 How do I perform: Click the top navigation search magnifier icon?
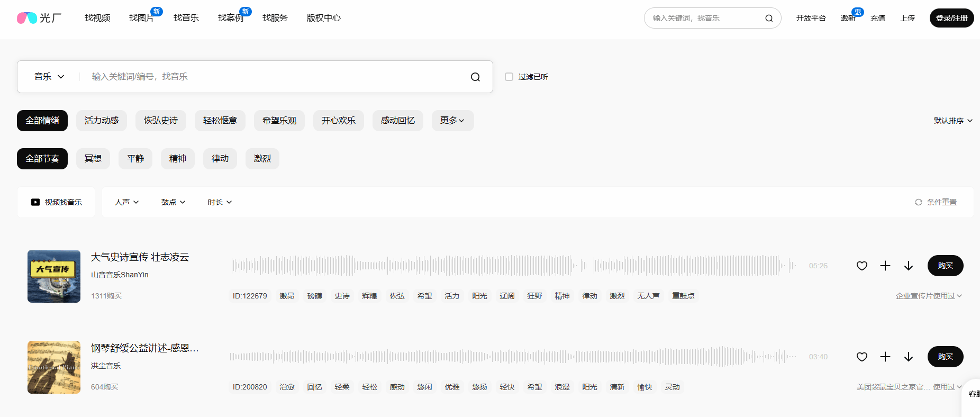pyautogui.click(x=769, y=18)
